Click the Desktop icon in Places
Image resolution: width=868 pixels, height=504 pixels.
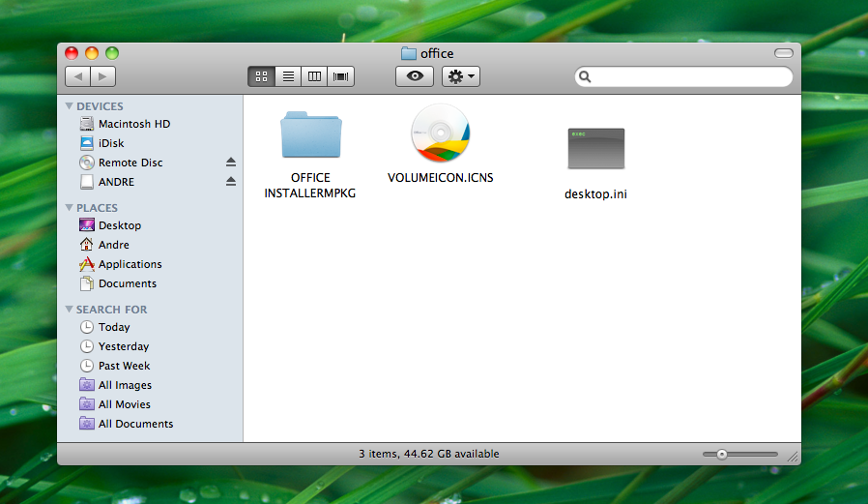click(86, 224)
